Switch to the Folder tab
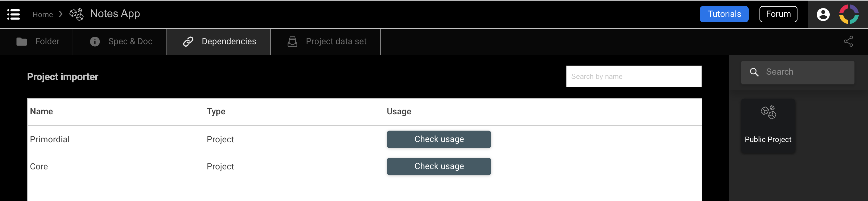The height and width of the screenshot is (201, 868). coord(37,42)
